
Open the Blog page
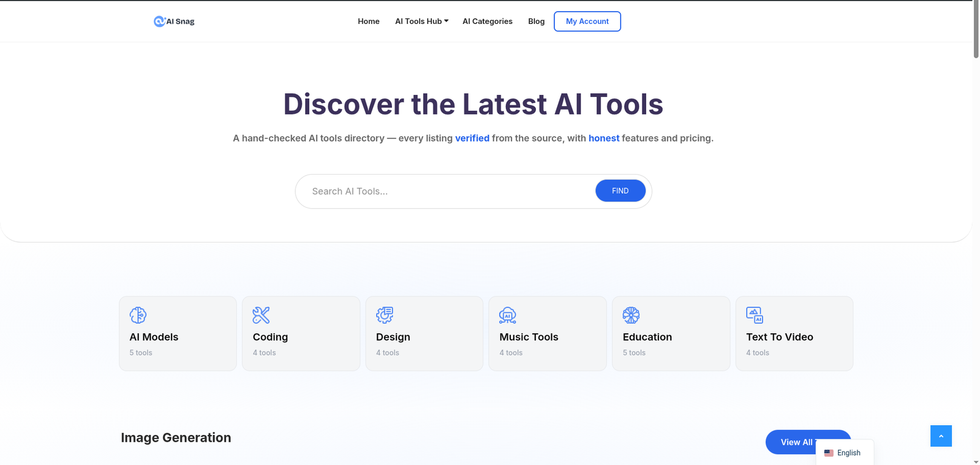click(x=537, y=21)
